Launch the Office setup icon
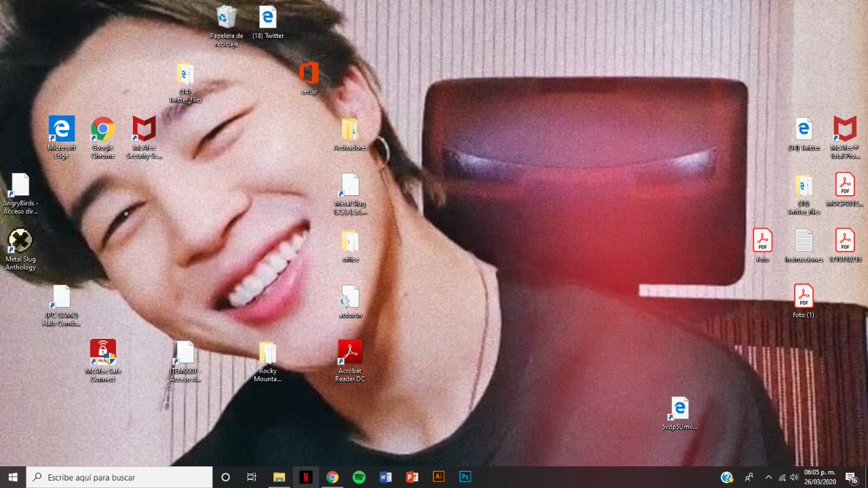This screenshot has width=868, height=488. (309, 73)
